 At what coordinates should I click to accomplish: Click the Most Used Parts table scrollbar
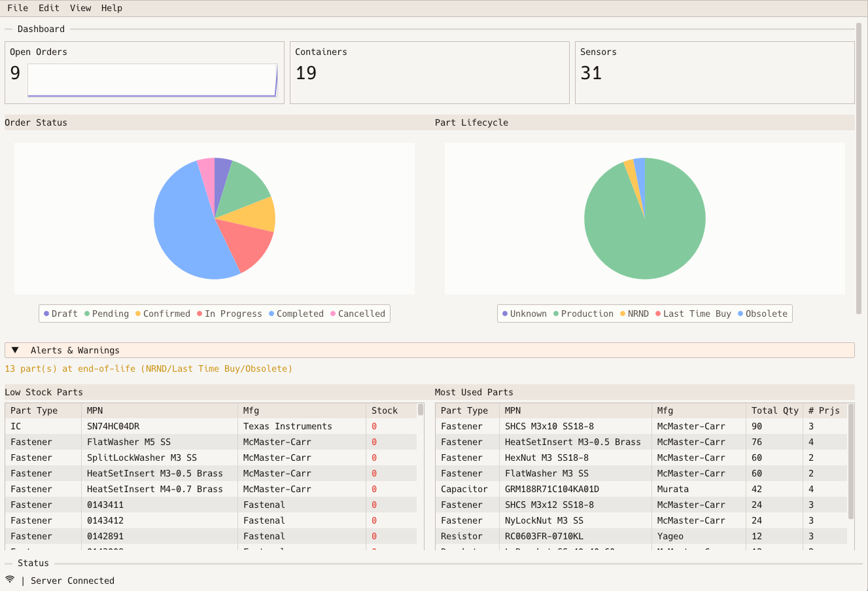(x=851, y=461)
